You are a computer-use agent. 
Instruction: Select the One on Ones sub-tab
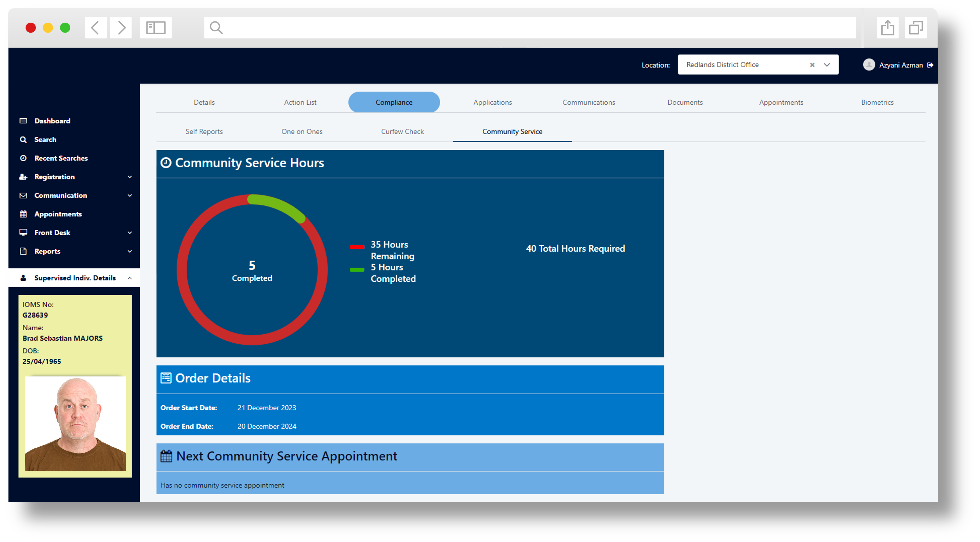pyautogui.click(x=302, y=132)
